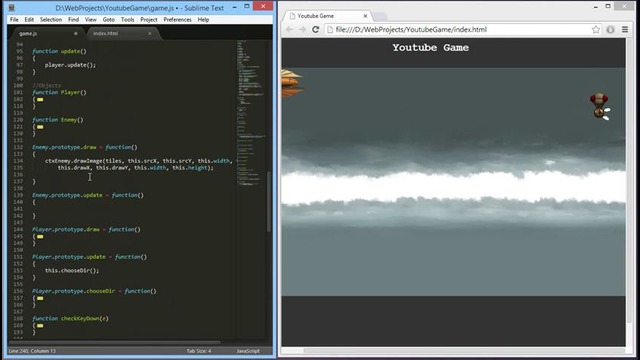Viewport: 640px width, 360px height.
Task: Expand folded Enemy() function body
Action: (40, 127)
